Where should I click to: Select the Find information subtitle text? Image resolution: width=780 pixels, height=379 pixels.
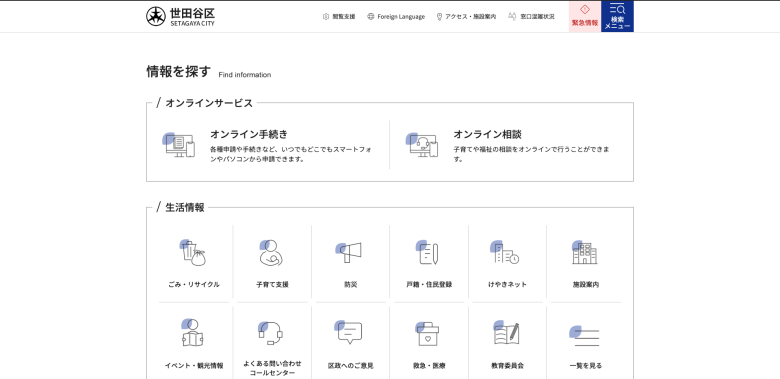click(x=245, y=75)
